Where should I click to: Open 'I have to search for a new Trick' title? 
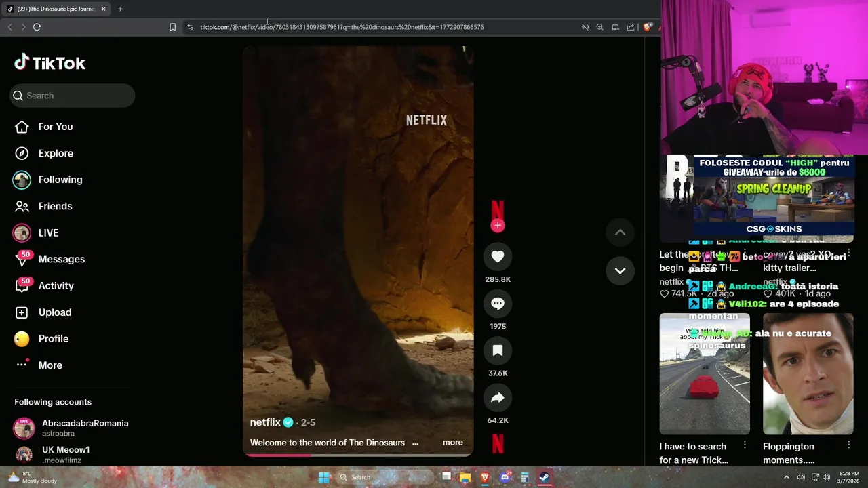(x=694, y=453)
